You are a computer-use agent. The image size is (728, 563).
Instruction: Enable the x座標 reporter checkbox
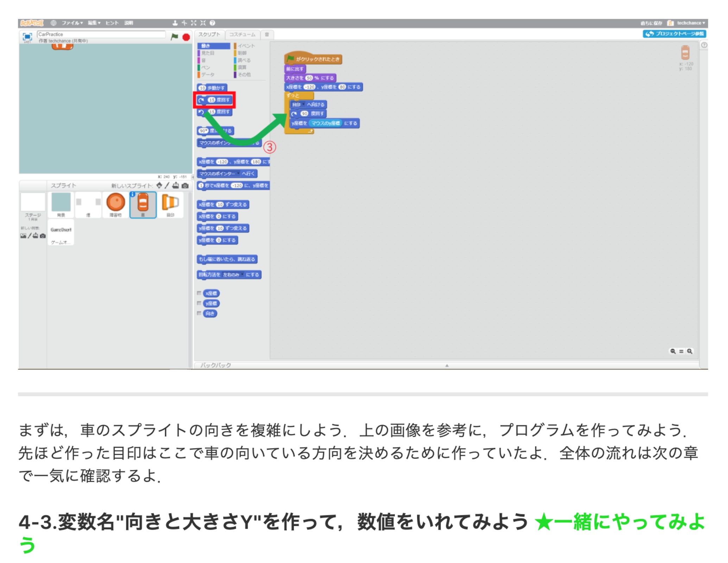(199, 293)
